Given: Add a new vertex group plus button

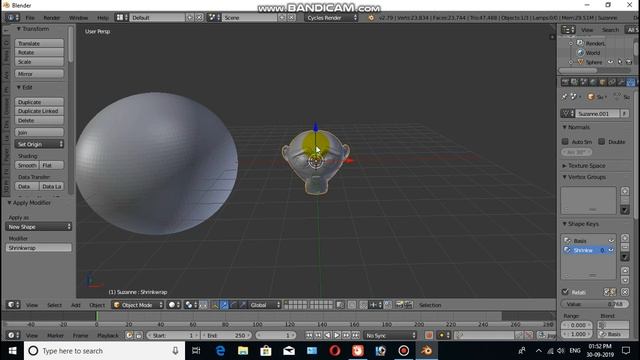Looking at the screenshot, I should point(625,191).
